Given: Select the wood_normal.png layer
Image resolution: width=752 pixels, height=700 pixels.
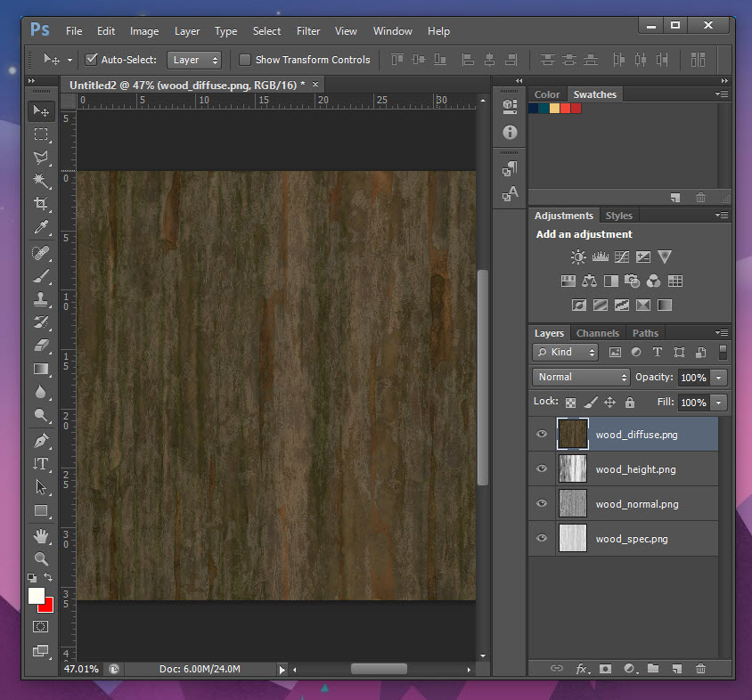Looking at the screenshot, I should pos(636,504).
